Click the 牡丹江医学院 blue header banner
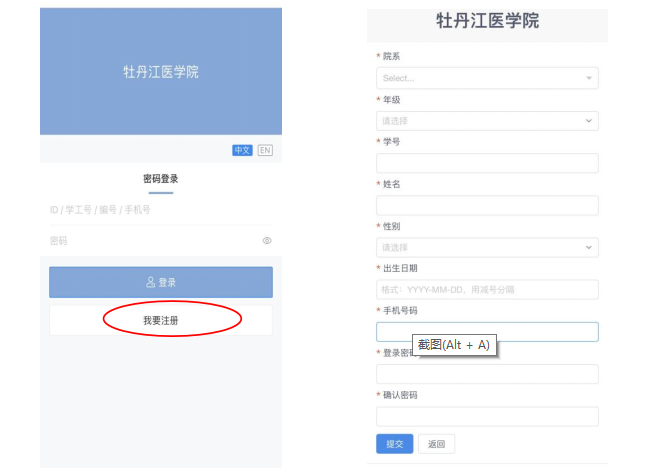The height and width of the screenshot is (476, 647). (160, 72)
